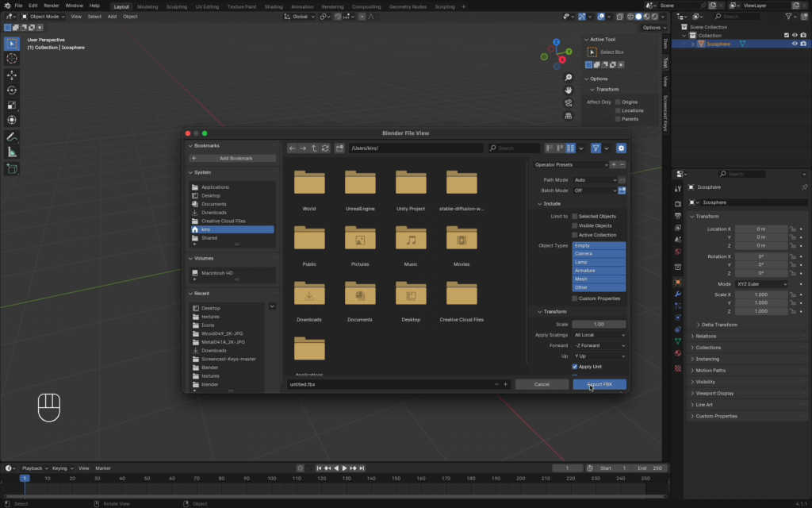This screenshot has width=812, height=508.
Task: Expand the Relations panel in properties
Action: pos(706,337)
